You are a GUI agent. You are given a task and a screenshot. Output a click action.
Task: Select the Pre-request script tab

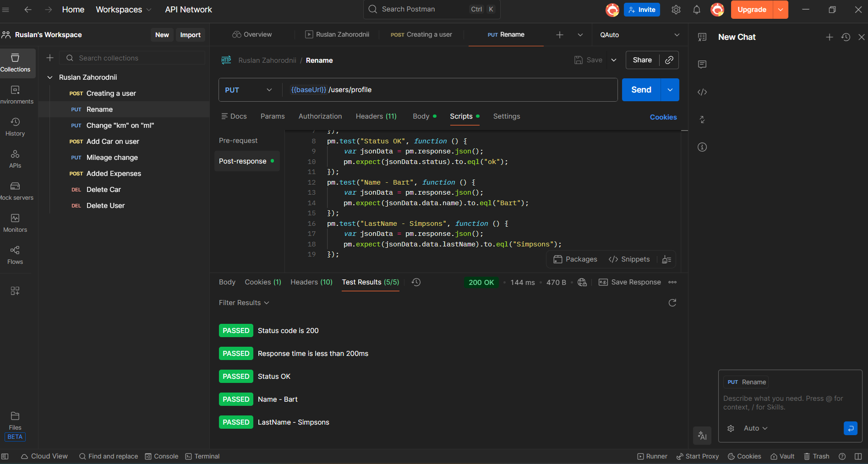pyautogui.click(x=238, y=141)
